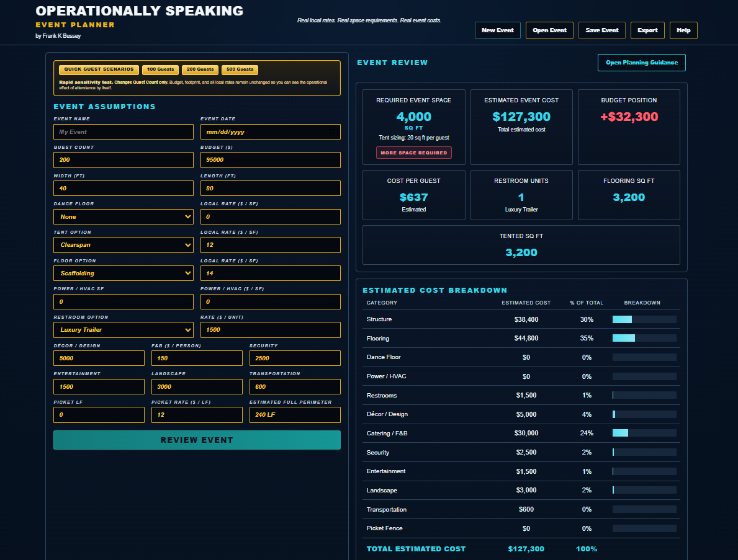Click the Operationally Speaking title
The height and width of the screenshot is (560, 738).
click(x=139, y=11)
